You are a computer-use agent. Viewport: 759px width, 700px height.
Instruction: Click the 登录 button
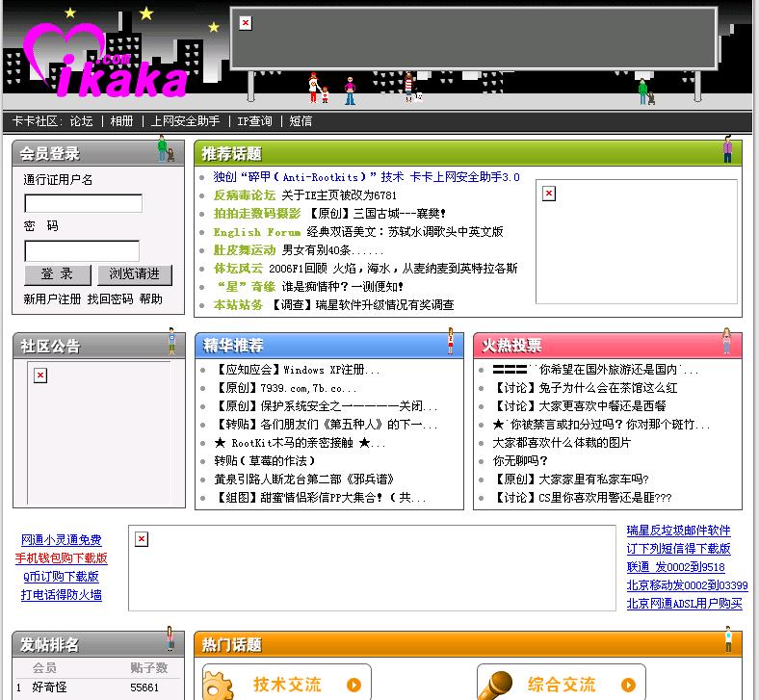tap(57, 274)
